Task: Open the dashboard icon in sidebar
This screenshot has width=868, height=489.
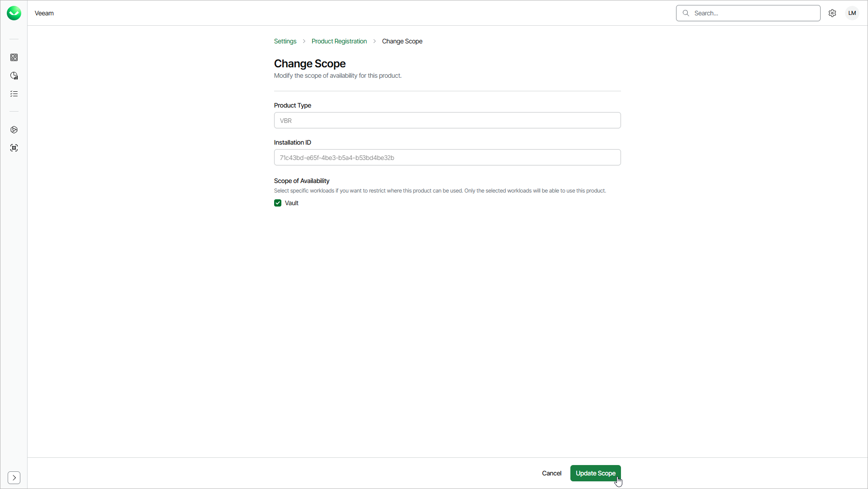Action: point(14,57)
